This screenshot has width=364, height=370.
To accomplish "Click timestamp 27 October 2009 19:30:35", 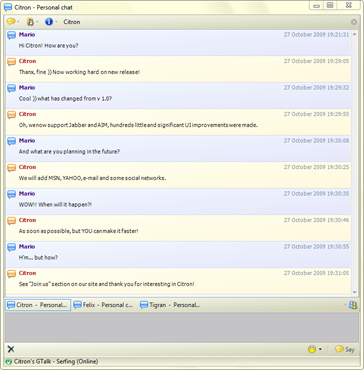I will (316, 193).
